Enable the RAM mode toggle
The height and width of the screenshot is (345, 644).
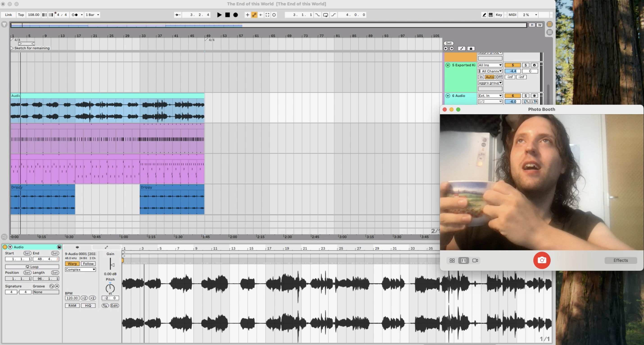72,306
